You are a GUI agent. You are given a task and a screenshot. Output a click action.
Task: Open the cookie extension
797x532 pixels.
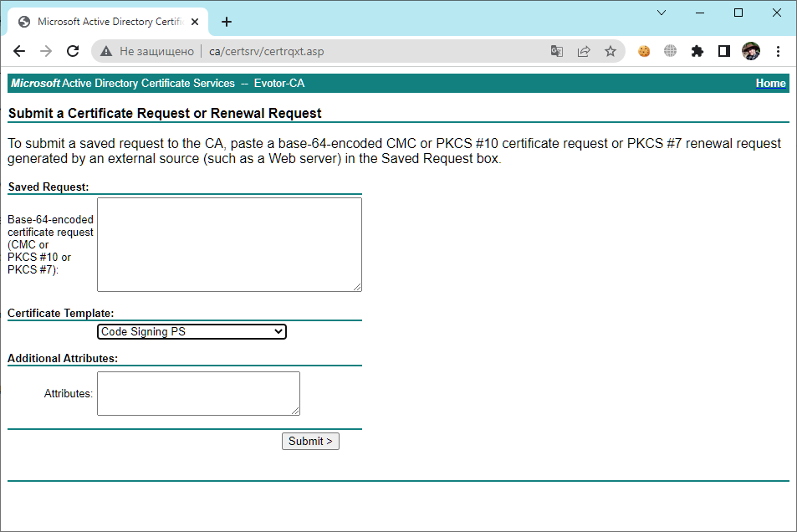point(644,51)
